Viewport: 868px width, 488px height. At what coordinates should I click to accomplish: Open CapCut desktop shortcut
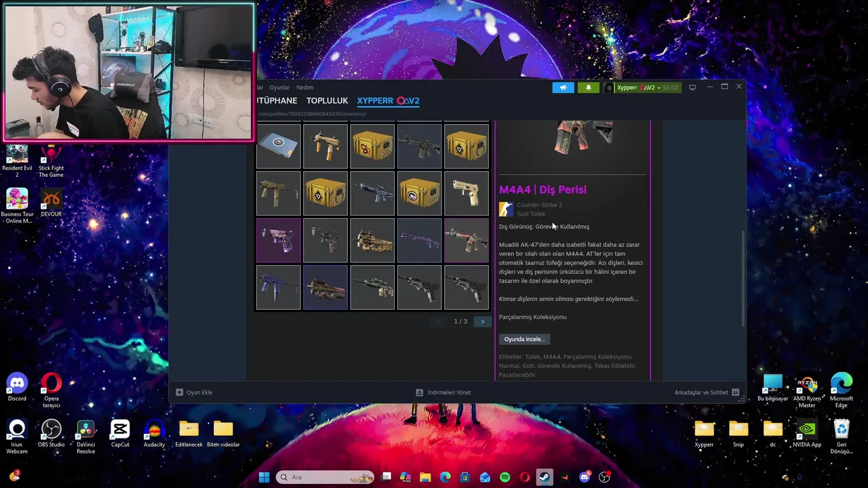(120, 434)
